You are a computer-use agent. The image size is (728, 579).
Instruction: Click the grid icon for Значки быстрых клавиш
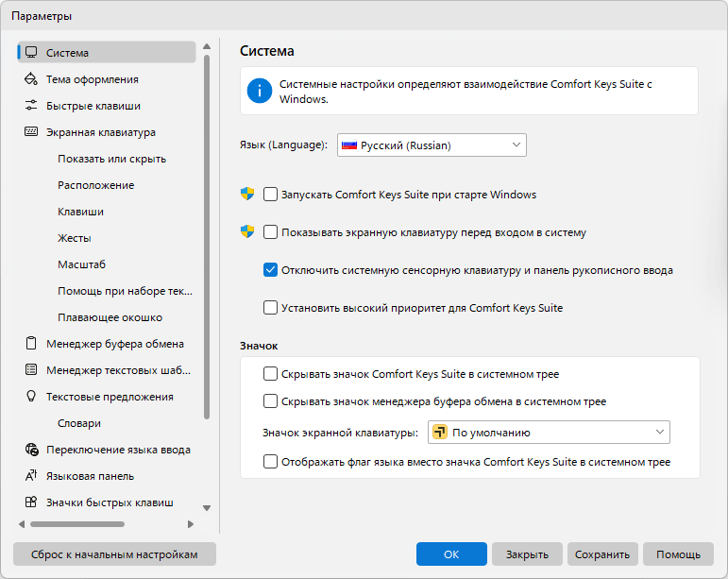(31, 502)
